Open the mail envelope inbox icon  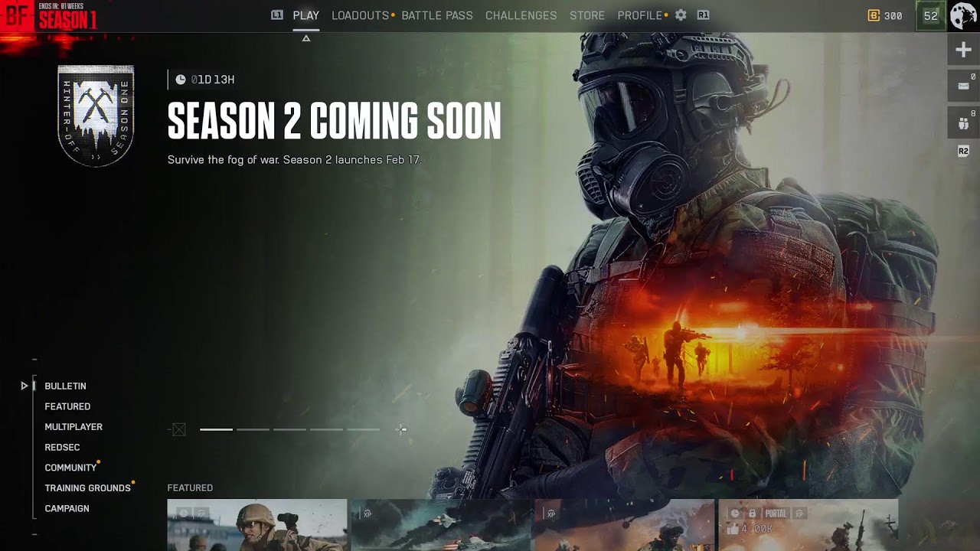964,86
